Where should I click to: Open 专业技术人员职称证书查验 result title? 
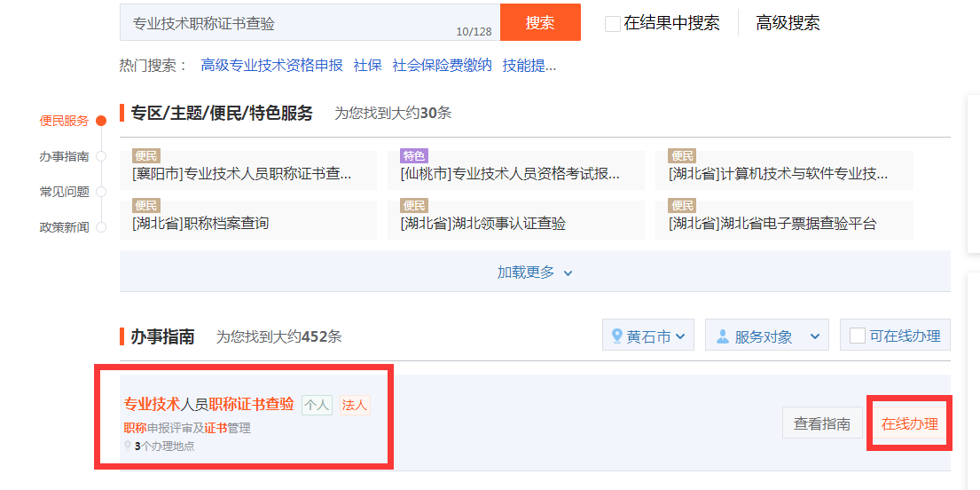coord(209,405)
